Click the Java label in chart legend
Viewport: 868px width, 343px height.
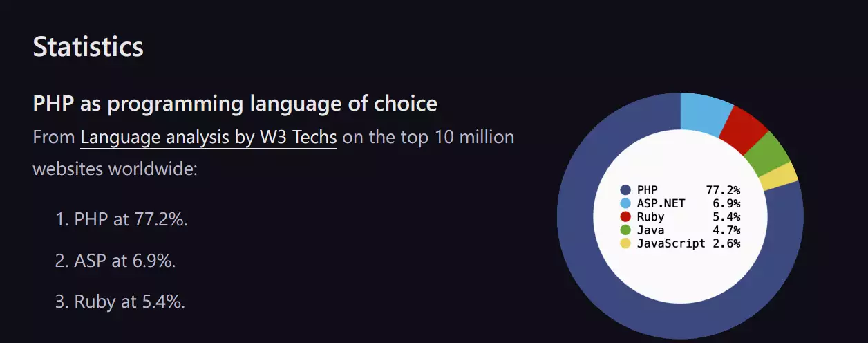point(650,230)
